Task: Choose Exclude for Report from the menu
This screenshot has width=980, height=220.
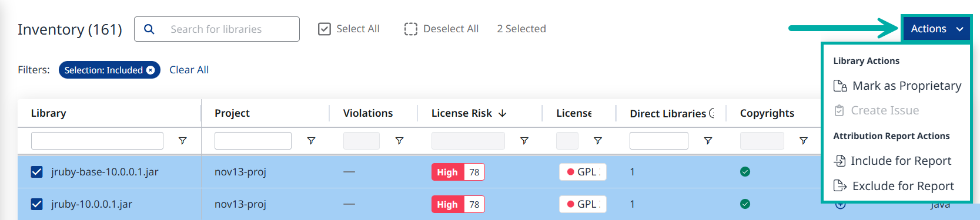Action: [x=894, y=186]
